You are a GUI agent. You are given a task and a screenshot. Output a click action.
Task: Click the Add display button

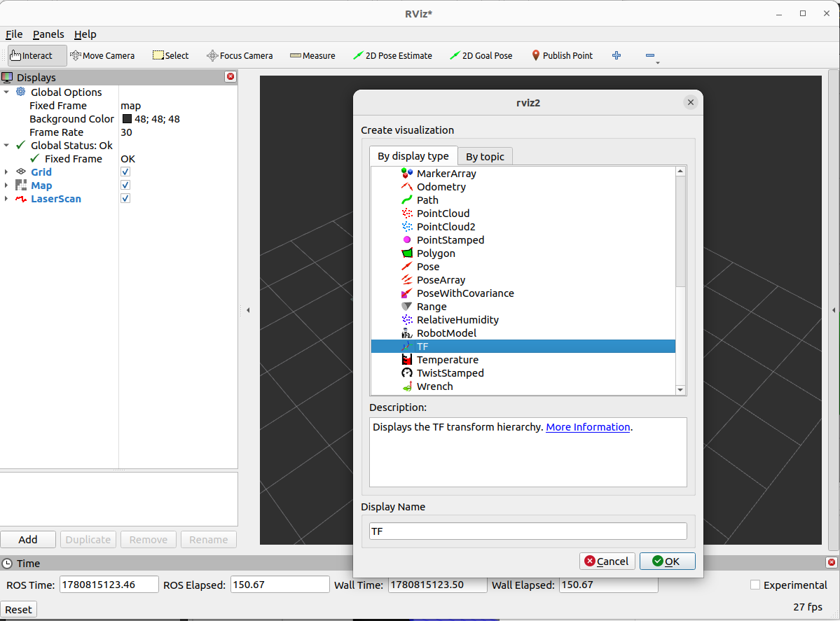[x=28, y=540]
